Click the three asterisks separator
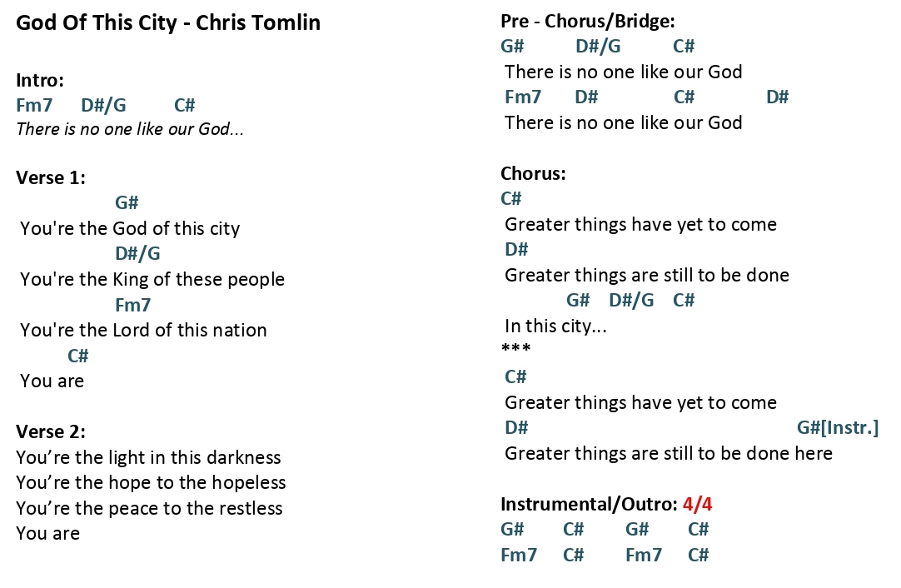Screen dimensions: 901x588 tap(516, 348)
